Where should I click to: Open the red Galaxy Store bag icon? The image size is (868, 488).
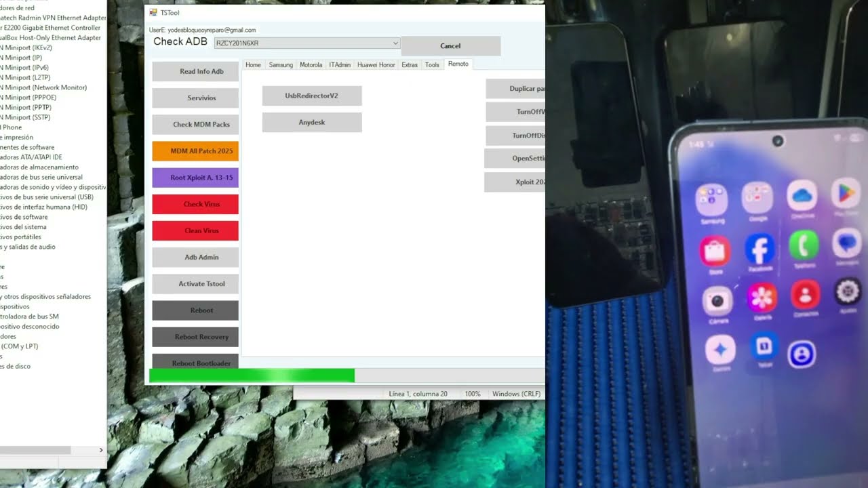(715, 252)
